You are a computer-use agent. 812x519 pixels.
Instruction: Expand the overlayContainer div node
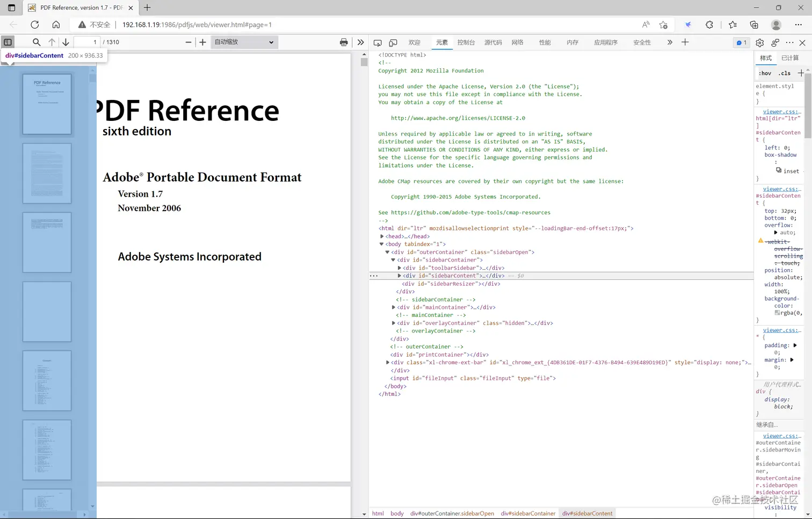pos(393,323)
